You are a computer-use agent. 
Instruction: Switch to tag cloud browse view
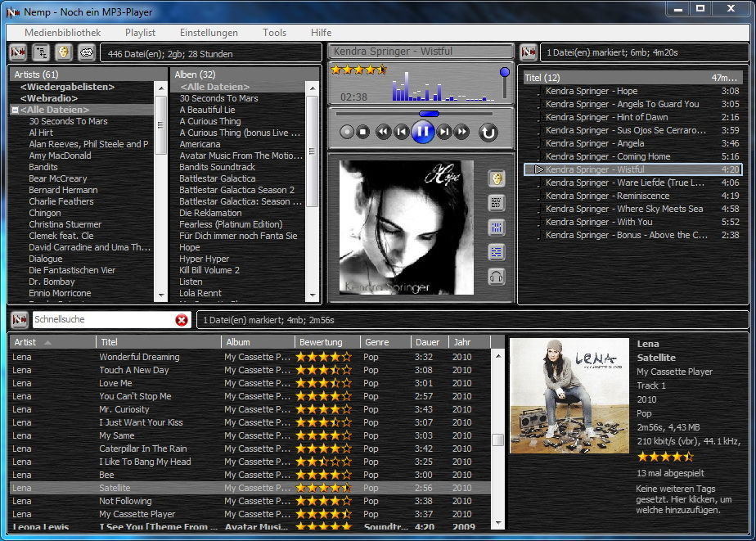click(x=86, y=53)
